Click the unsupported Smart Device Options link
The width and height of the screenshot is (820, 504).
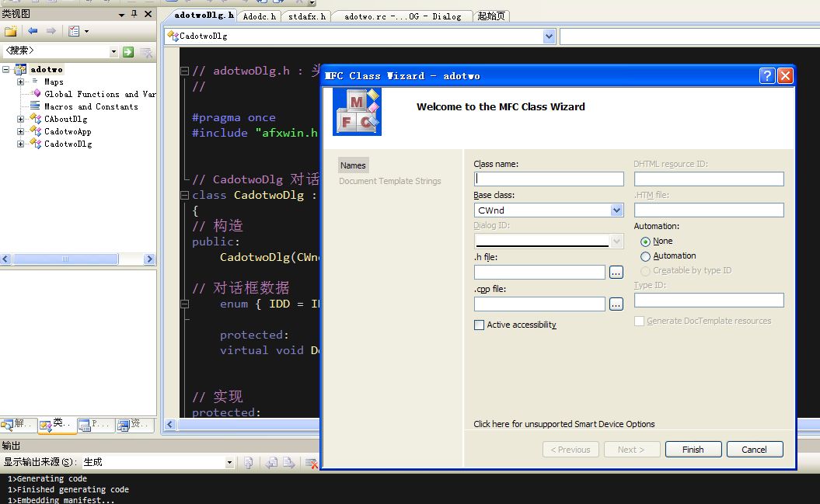[x=564, y=424]
